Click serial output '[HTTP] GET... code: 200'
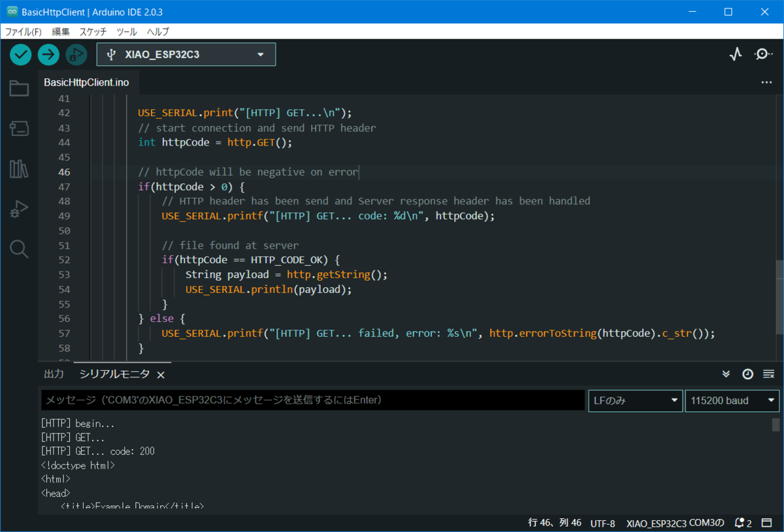This screenshot has height=532, width=784. coord(97,451)
